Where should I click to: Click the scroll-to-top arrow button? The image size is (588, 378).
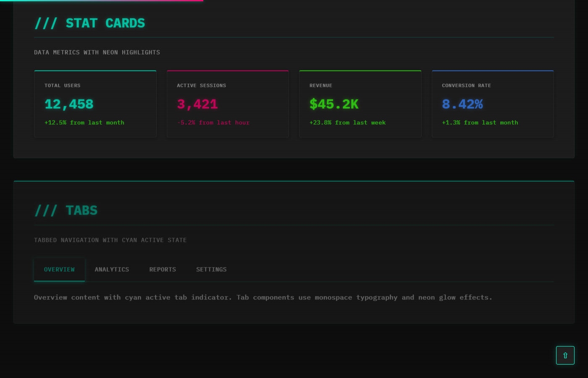coord(565,355)
